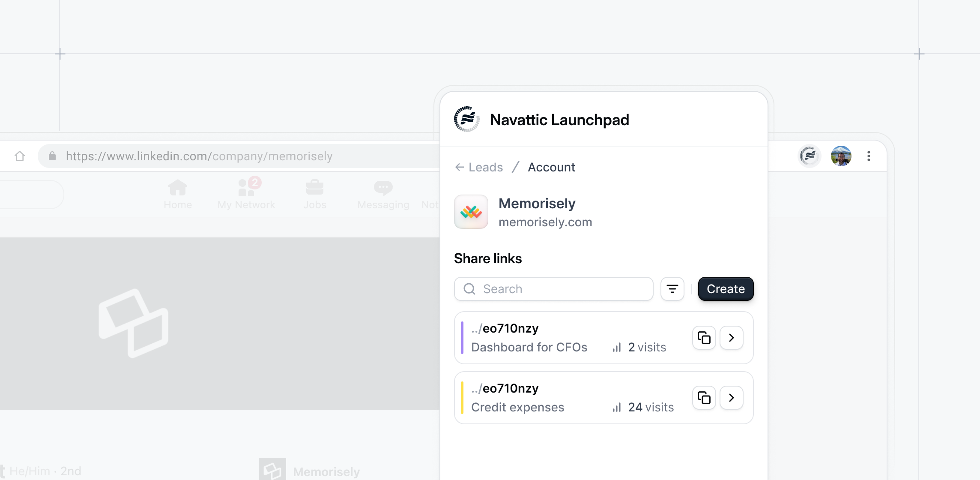Viewport: 980px width, 480px height.
Task: Expand the Dashboard for CFOs link details
Action: coord(732,338)
